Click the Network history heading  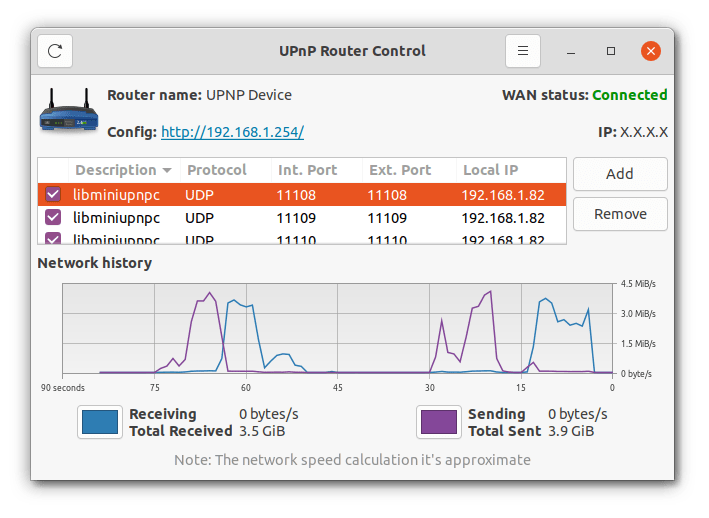tap(95, 263)
